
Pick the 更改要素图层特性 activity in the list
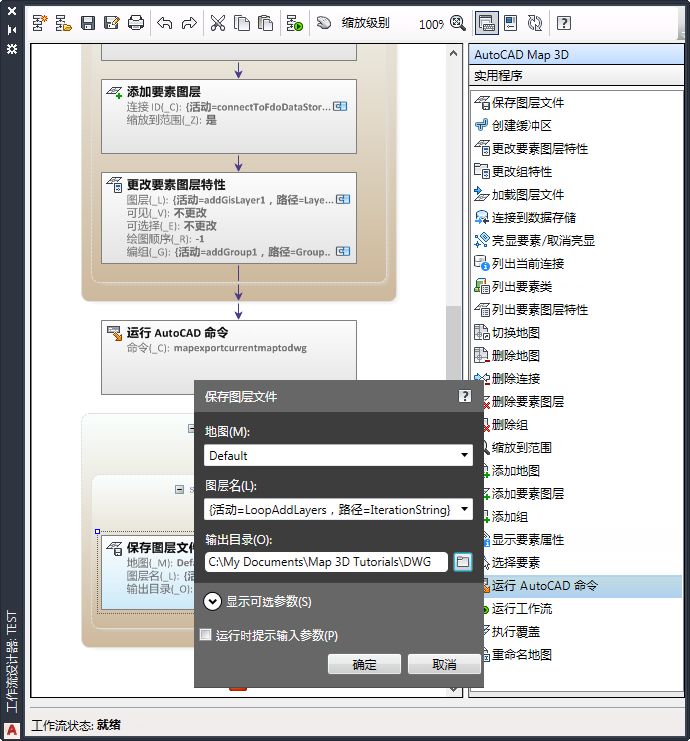tap(578, 148)
